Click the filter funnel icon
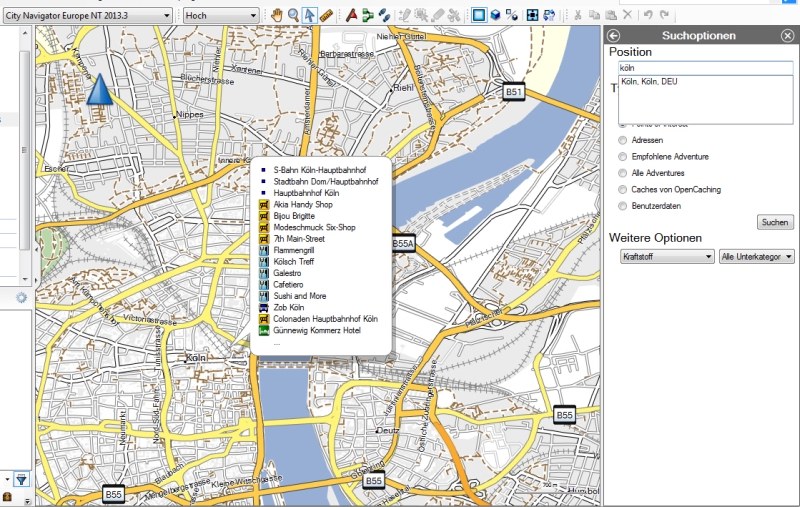 coord(21,479)
